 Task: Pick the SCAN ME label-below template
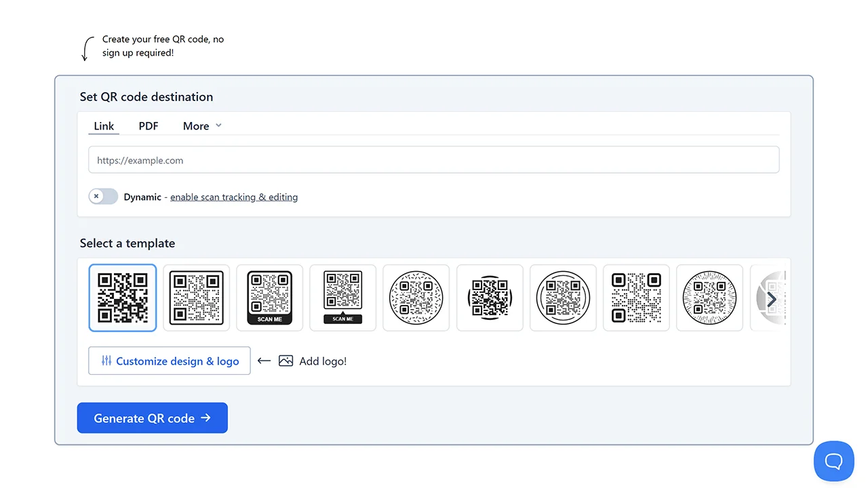342,298
